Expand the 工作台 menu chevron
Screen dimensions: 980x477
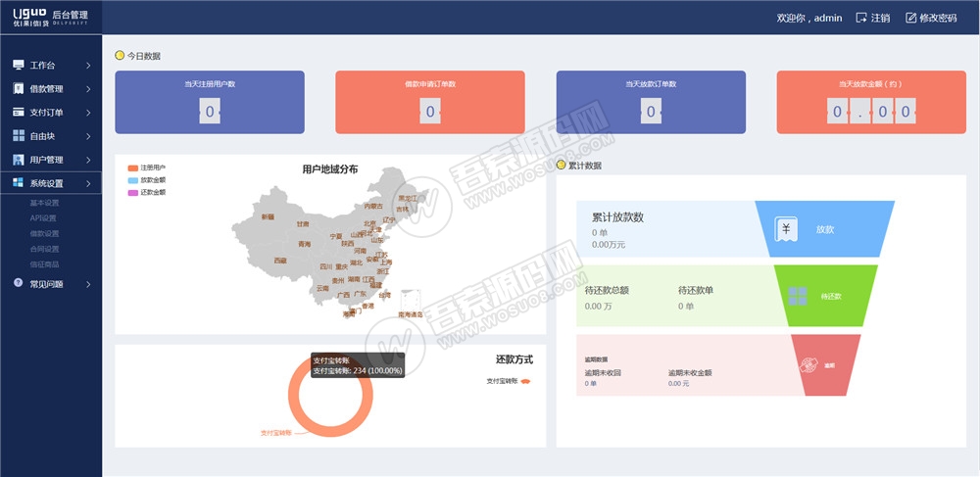coord(88,66)
